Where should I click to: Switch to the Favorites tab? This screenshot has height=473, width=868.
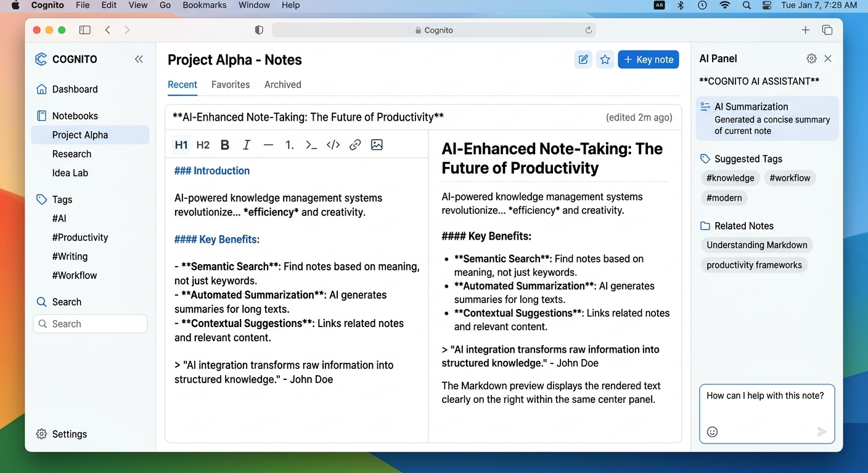[231, 85]
